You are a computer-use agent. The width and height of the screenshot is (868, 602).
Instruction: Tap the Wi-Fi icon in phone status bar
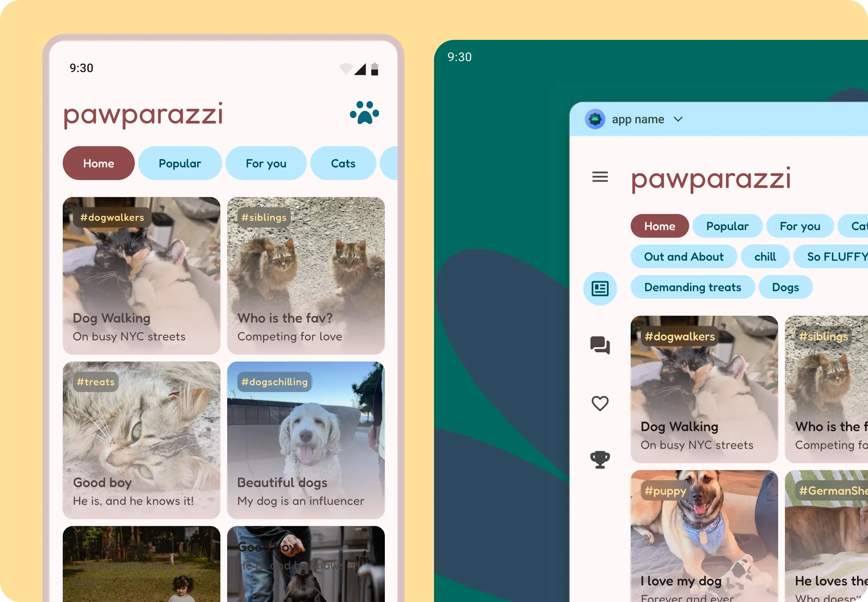pos(346,69)
